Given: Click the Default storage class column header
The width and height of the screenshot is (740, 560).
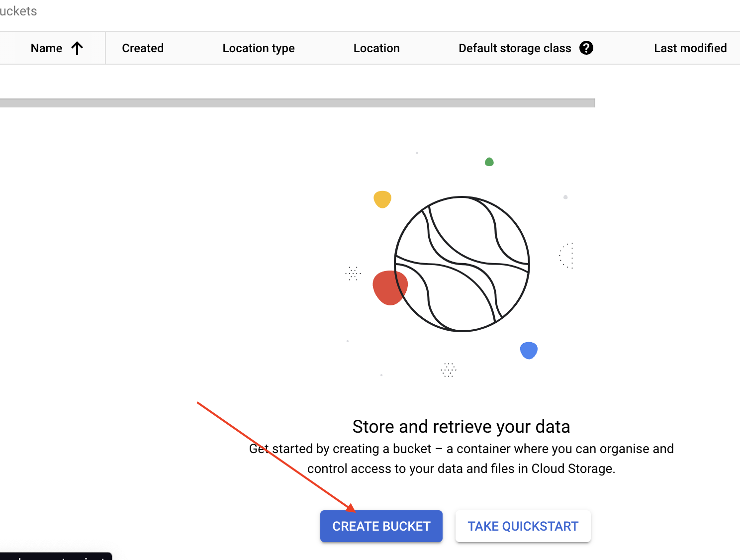Looking at the screenshot, I should click(x=514, y=48).
